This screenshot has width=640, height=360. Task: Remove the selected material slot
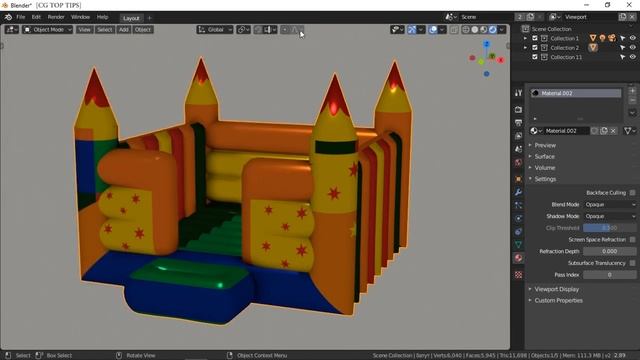(632, 100)
